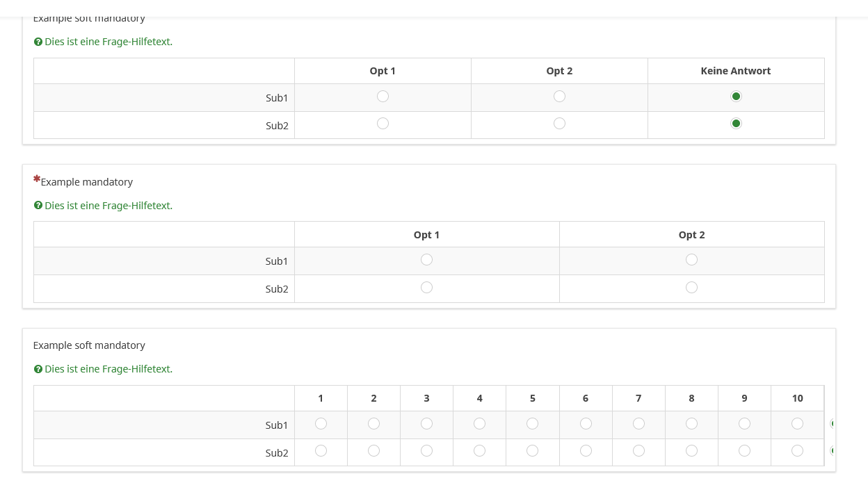Image resolution: width=868 pixels, height=492 pixels.
Task: Click the red mandatory asterisk icon
Action: pyautogui.click(x=37, y=179)
